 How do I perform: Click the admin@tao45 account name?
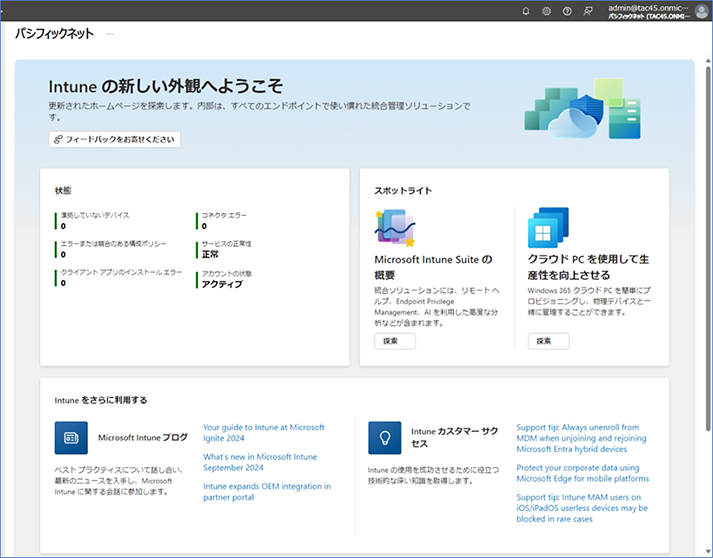(x=648, y=8)
